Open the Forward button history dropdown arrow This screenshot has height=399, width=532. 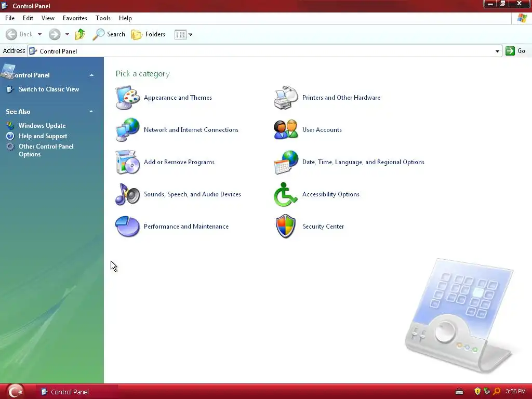67,34
